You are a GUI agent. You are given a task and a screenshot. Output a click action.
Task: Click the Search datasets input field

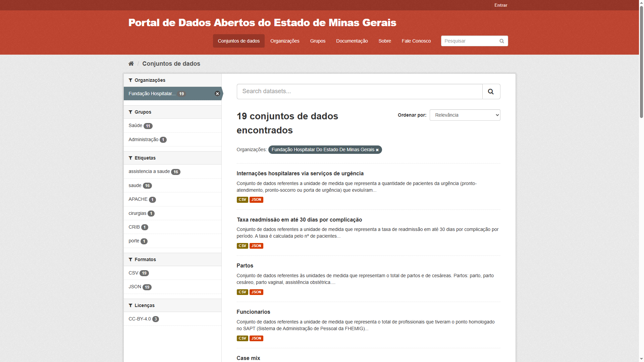(359, 92)
